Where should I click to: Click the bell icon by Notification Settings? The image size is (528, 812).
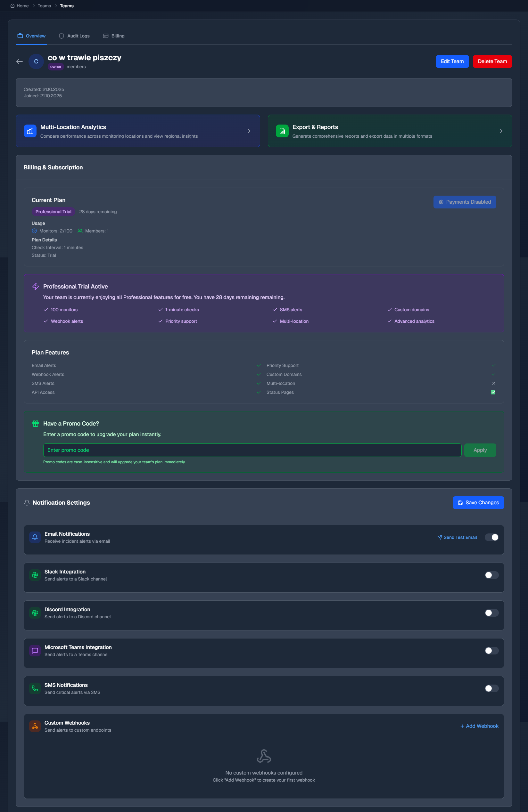[x=27, y=503]
